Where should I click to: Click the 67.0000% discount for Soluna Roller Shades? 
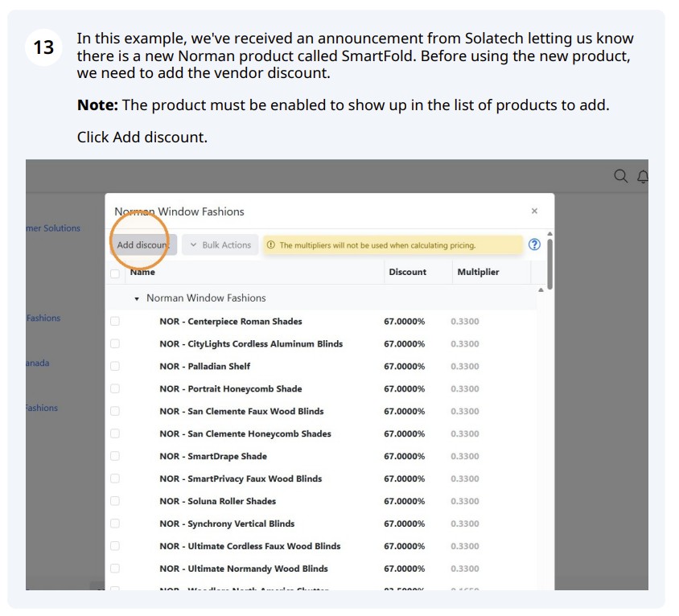(x=405, y=501)
